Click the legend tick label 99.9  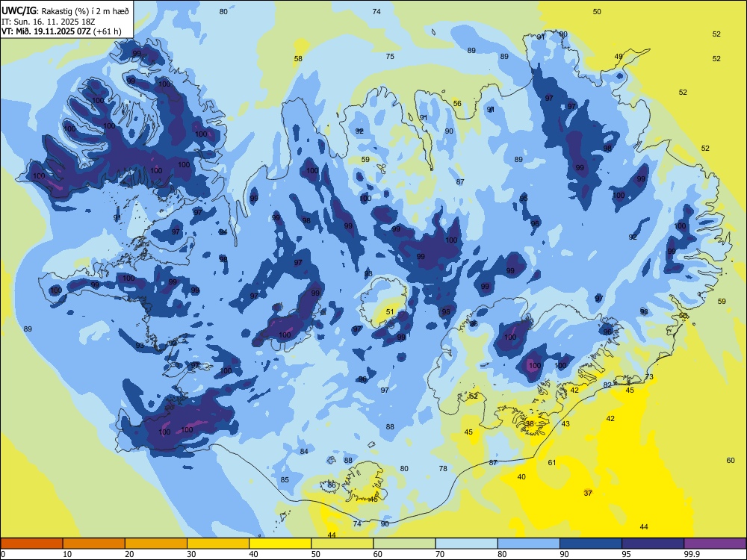692,554
